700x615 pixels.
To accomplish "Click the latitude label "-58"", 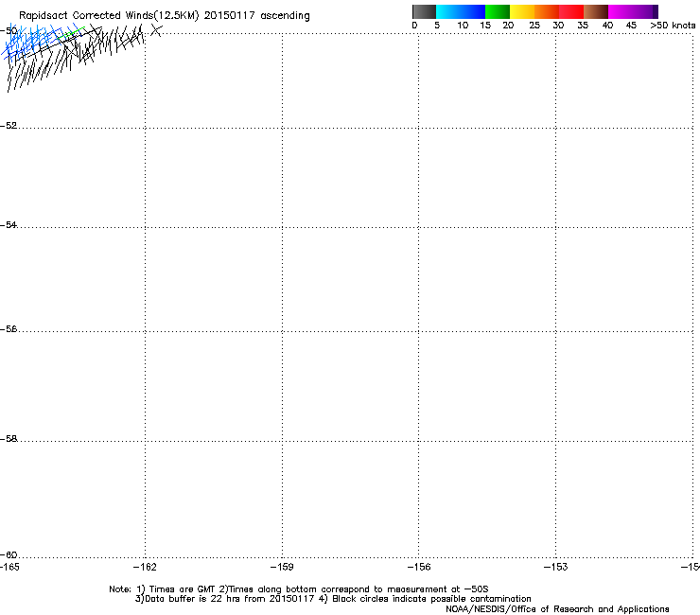I will [x=9, y=439].
